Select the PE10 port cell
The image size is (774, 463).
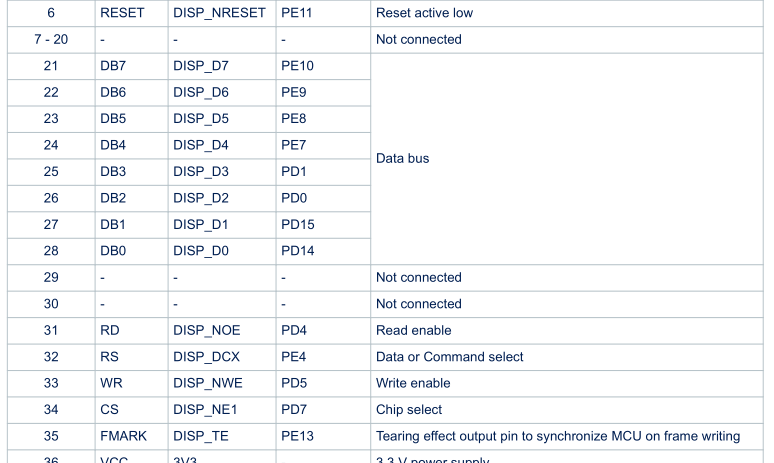coord(323,66)
